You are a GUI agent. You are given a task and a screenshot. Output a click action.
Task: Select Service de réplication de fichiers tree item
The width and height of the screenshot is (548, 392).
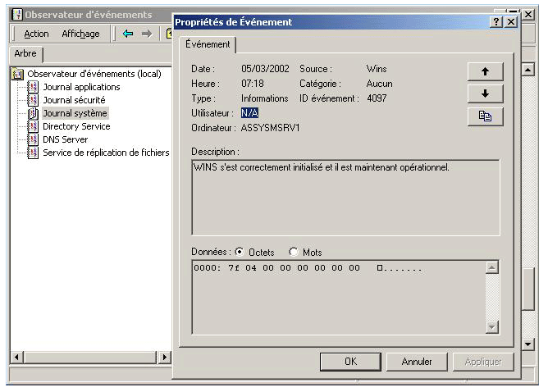pyautogui.click(x=106, y=153)
